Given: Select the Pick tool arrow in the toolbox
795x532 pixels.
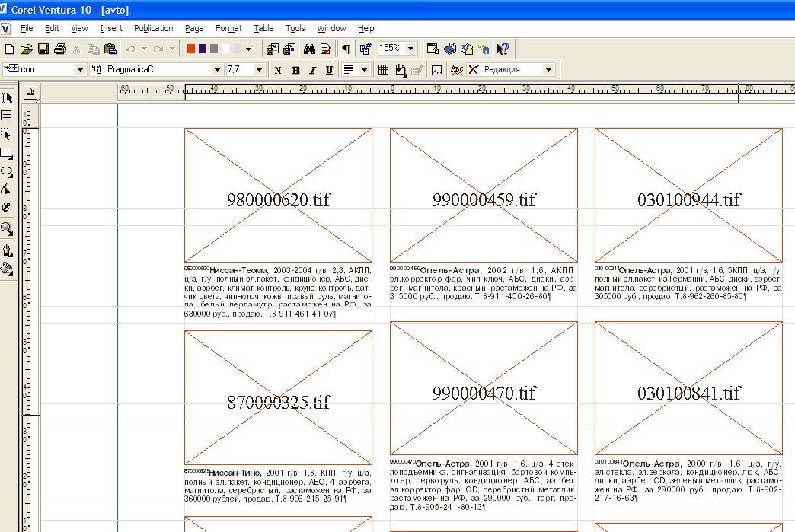Looking at the screenshot, I should 7,97.
